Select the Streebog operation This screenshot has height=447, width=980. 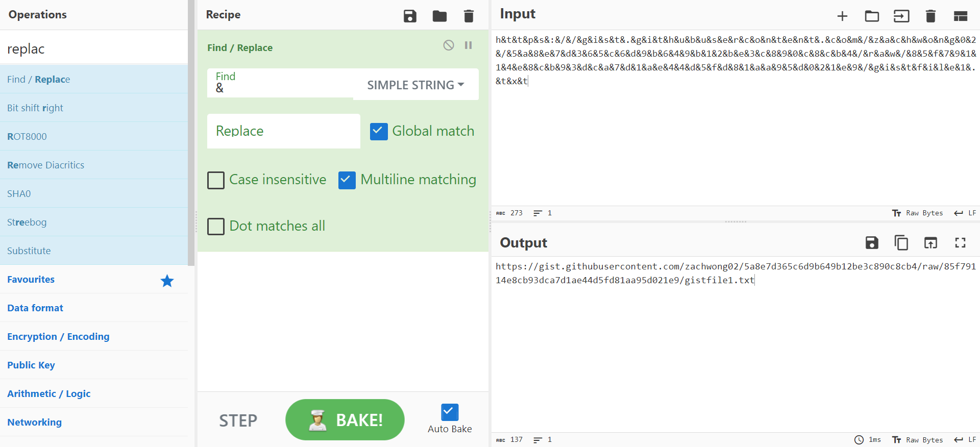click(94, 222)
